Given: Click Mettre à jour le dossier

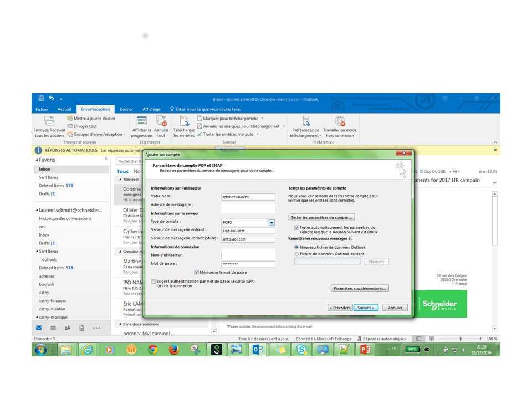Looking at the screenshot, I should click(x=91, y=119).
